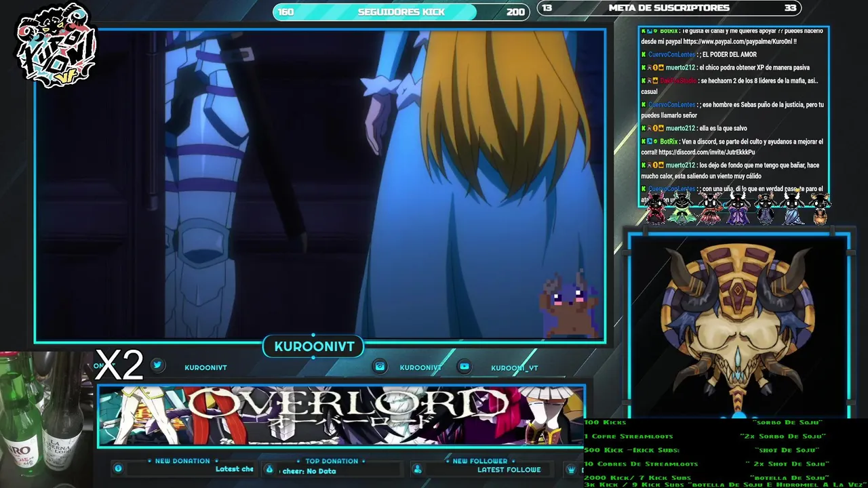Click the Top Donation money bag icon

(x=269, y=469)
